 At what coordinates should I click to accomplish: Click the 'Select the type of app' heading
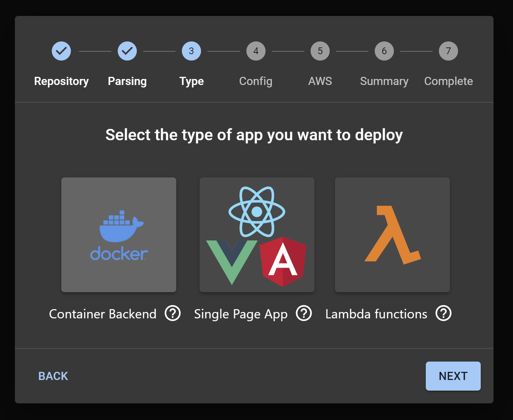[x=254, y=135]
